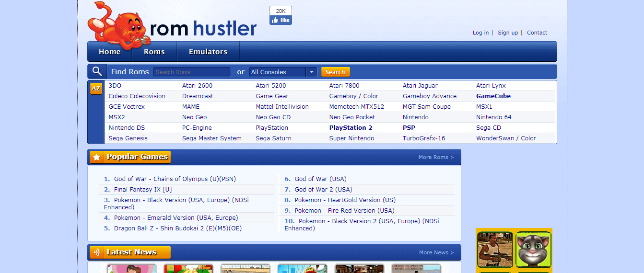Open GCE Vectrex roms
This screenshot has width=644, height=273.
coord(127,107)
